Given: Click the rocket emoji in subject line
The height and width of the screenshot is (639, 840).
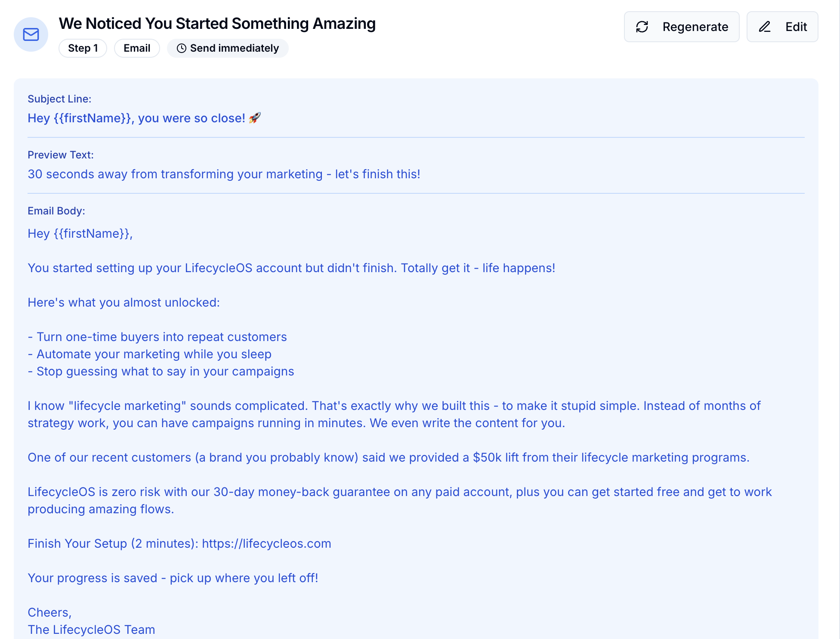Looking at the screenshot, I should tap(255, 118).
